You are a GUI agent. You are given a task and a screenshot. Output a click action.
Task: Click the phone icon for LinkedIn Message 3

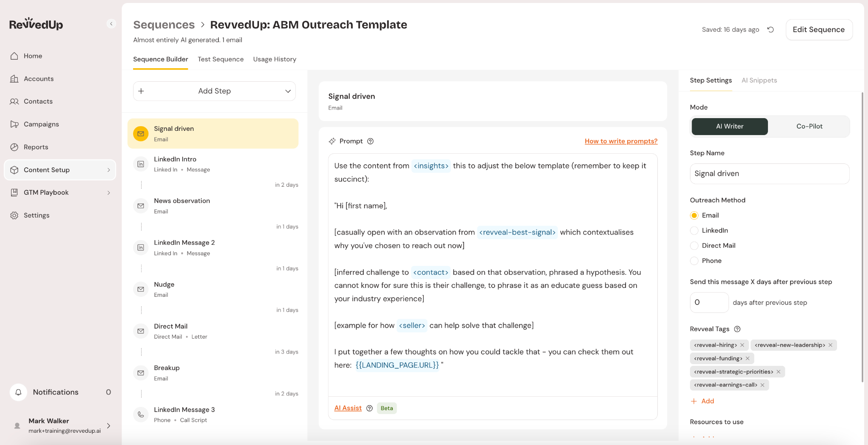141,415
